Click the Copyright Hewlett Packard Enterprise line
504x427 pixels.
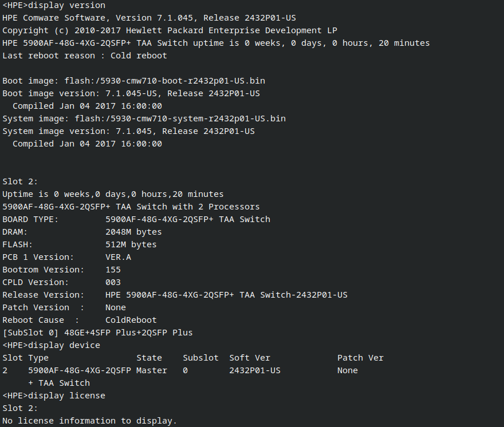[x=162, y=30]
